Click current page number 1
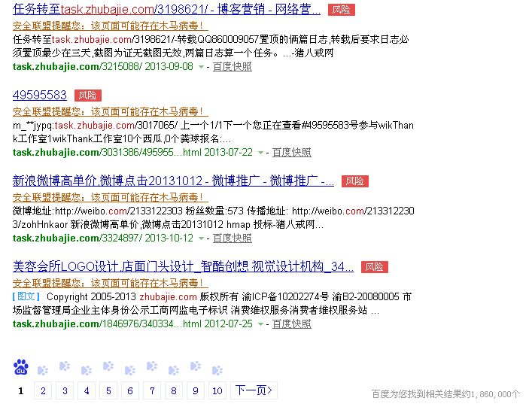This screenshot has width=532, height=407. (21, 391)
